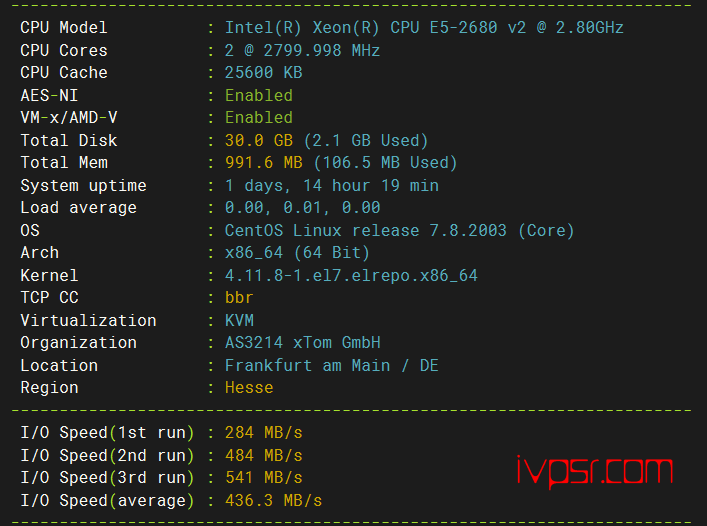This screenshot has height=526, width=707.
Task: Click the bbr TCP CC value
Action: click(239, 298)
